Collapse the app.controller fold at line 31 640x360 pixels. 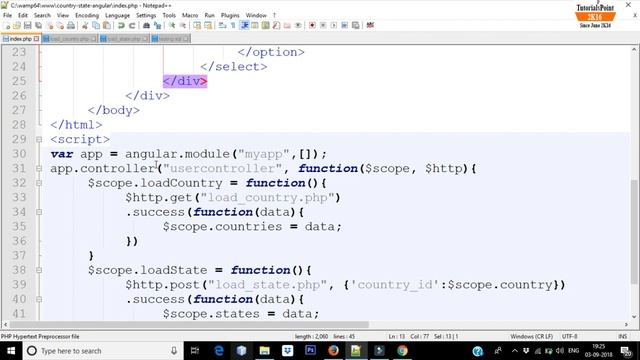pos(39,169)
